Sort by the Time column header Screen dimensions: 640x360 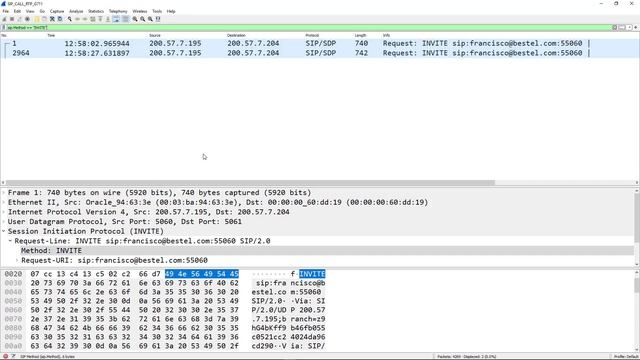[x=51, y=36]
